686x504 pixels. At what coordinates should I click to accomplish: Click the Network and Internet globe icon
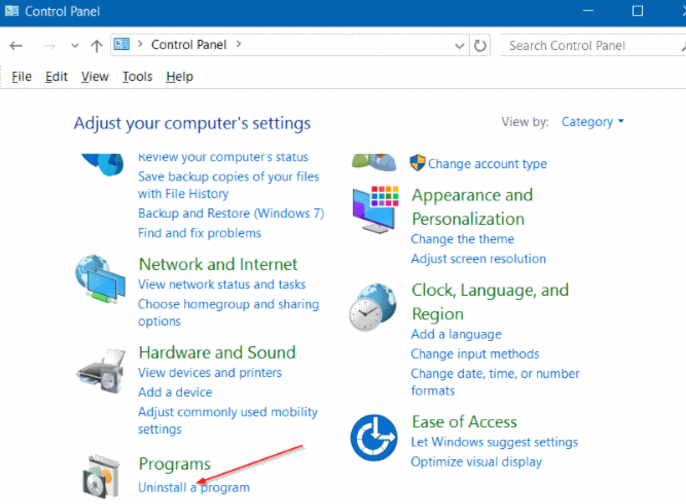[x=100, y=279]
